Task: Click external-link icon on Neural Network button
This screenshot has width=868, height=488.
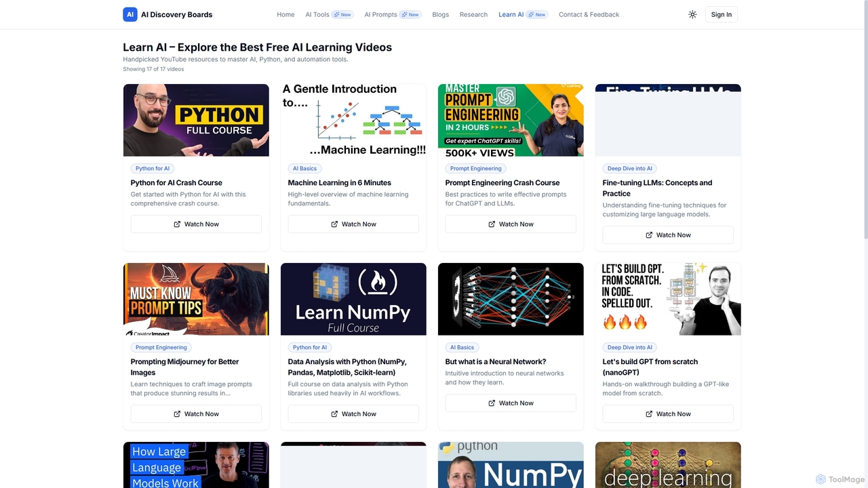Action: pos(492,403)
